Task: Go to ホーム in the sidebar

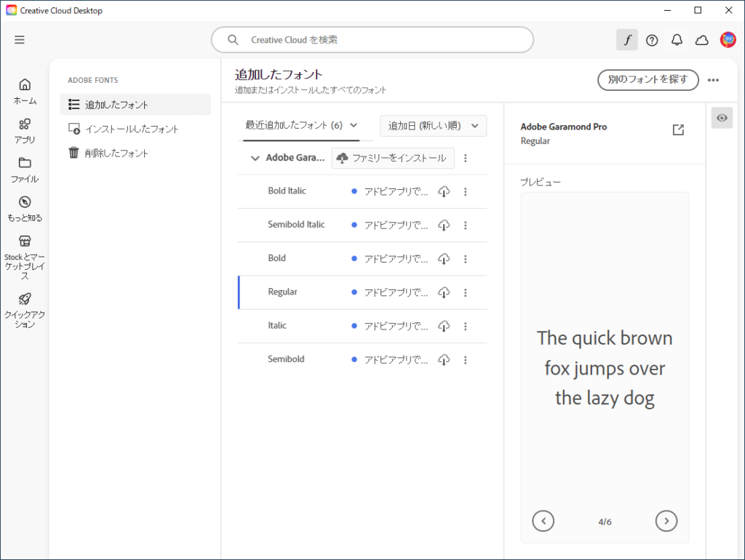Action: click(x=25, y=92)
